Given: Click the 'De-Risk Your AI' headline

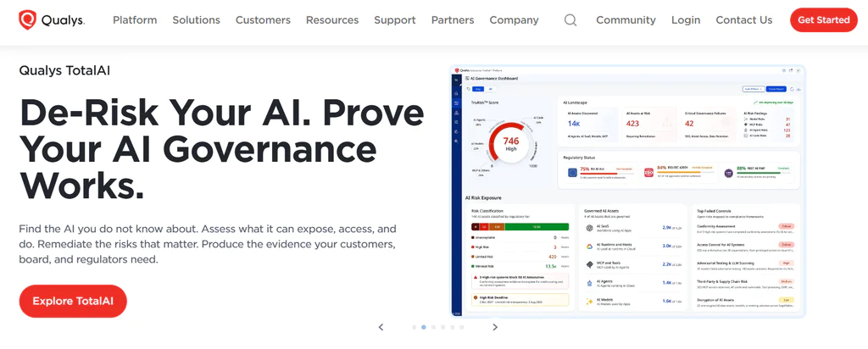Looking at the screenshot, I should point(221,149).
